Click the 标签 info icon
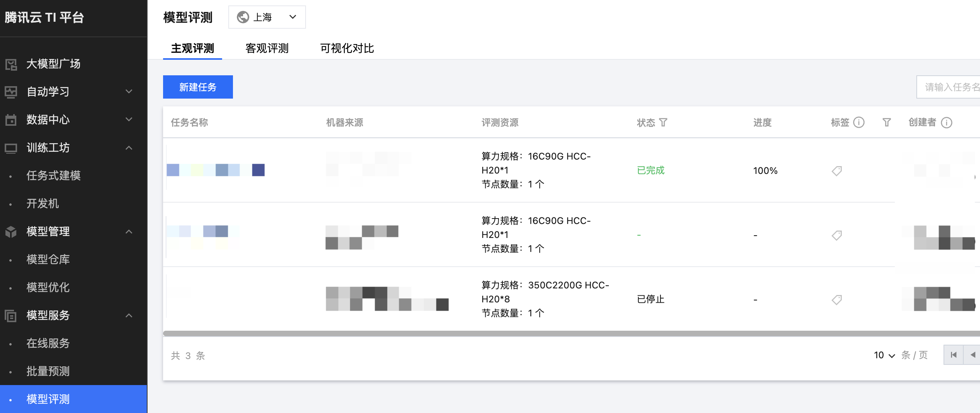This screenshot has width=980, height=413. point(859,123)
